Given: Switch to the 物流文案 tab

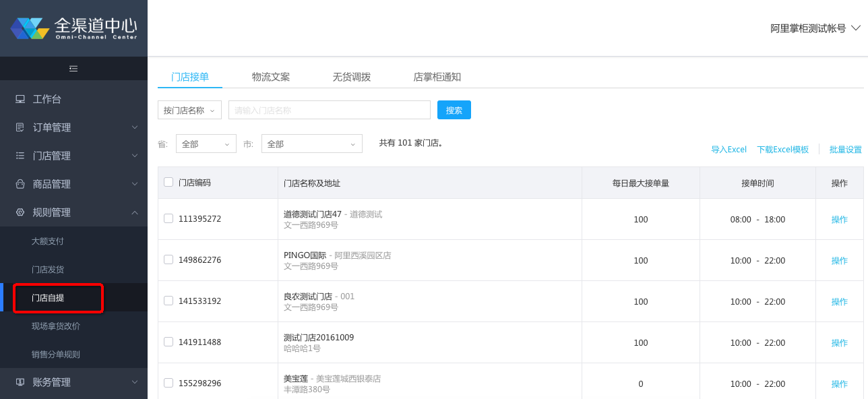Looking at the screenshot, I should (x=271, y=77).
